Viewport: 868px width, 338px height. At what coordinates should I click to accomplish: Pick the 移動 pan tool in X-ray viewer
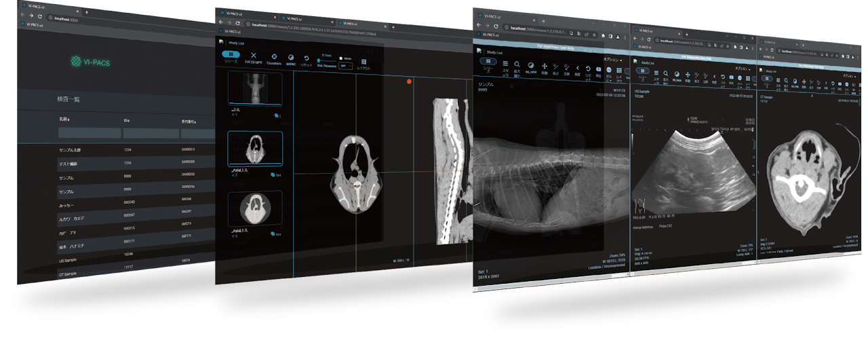pyautogui.click(x=544, y=67)
